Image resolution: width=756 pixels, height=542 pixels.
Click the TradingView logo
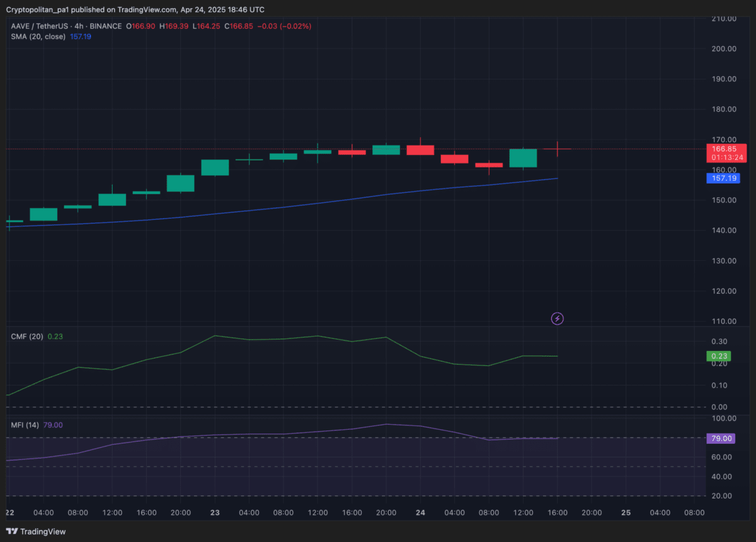[35, 532]
